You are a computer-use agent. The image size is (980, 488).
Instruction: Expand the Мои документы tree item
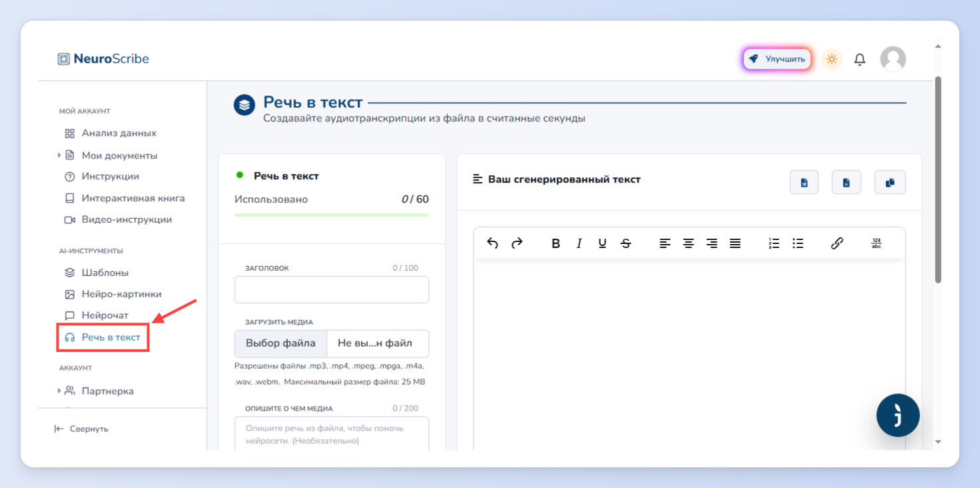coord(59,155)
